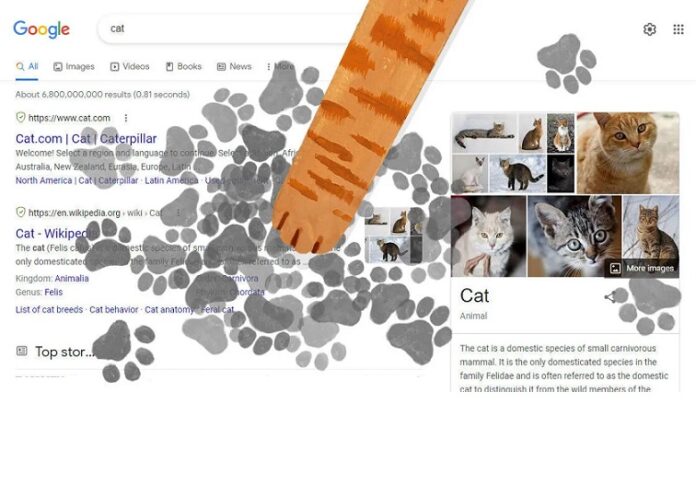Click the More images button
Screen dimensions: 696x484
642,268
